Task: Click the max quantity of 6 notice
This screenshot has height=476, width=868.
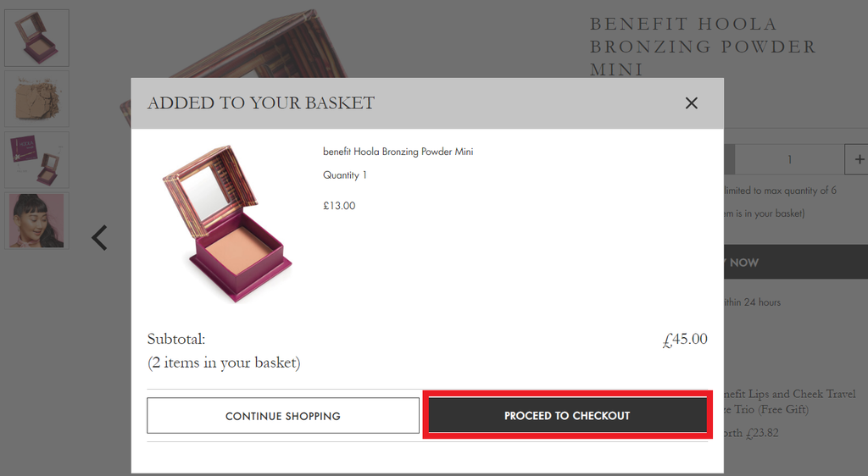Action: pos(780,191)
